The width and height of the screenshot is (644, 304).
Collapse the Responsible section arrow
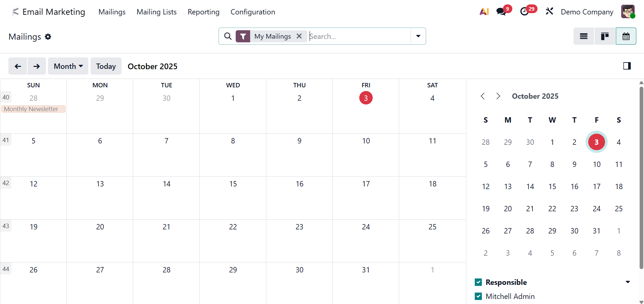pyautogui.click(x=628, y=282)
